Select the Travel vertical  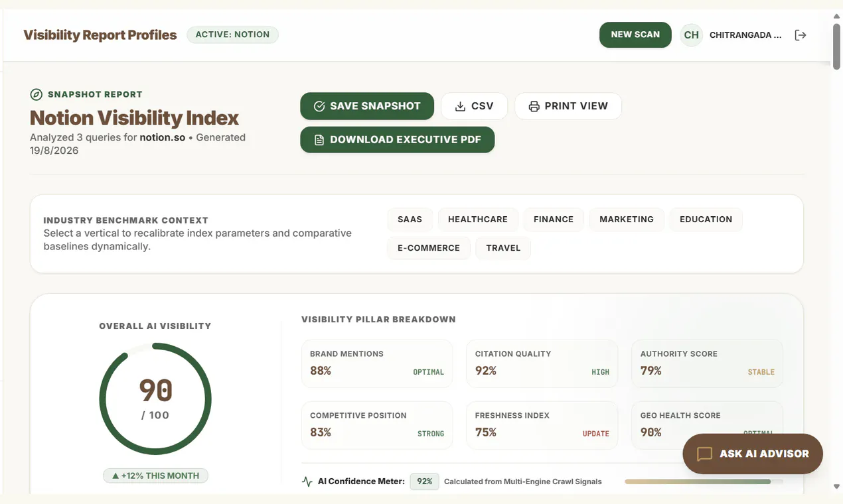(503, 248)
